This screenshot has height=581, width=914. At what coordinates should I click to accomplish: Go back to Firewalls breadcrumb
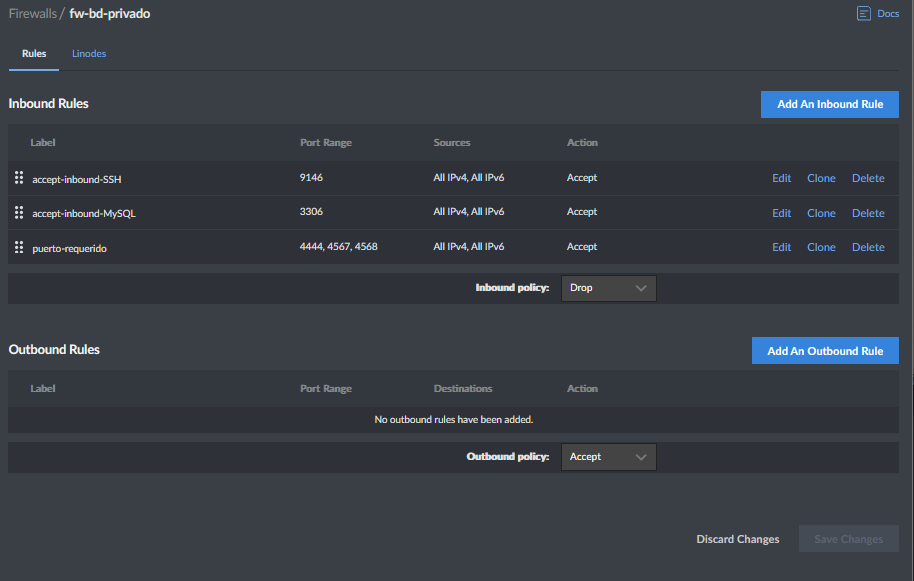coord(32,14)
